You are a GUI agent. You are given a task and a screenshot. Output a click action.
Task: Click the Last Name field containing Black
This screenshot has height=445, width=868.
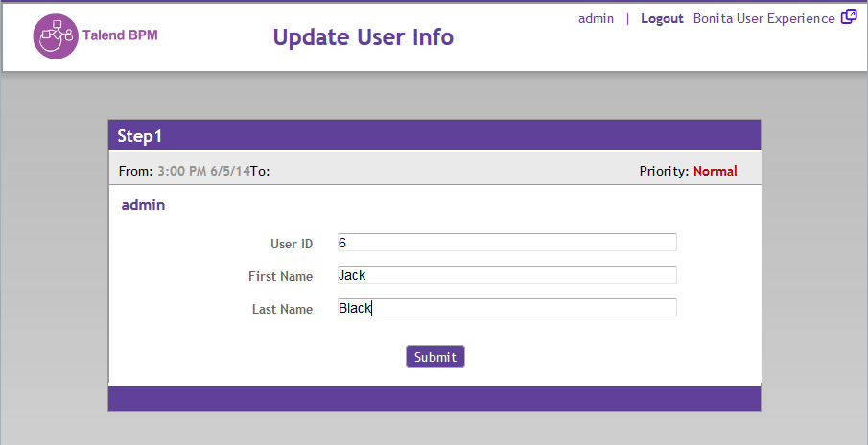[507, 308]
